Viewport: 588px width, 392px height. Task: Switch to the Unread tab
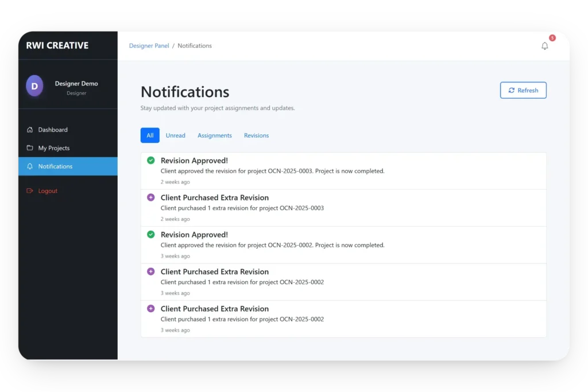[175, 135]
